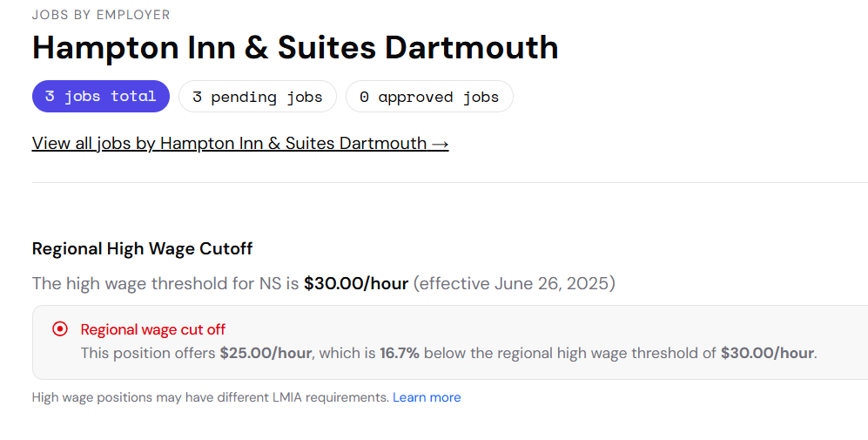Select the "3 jobs total" pill

click(x=100, y=96)
